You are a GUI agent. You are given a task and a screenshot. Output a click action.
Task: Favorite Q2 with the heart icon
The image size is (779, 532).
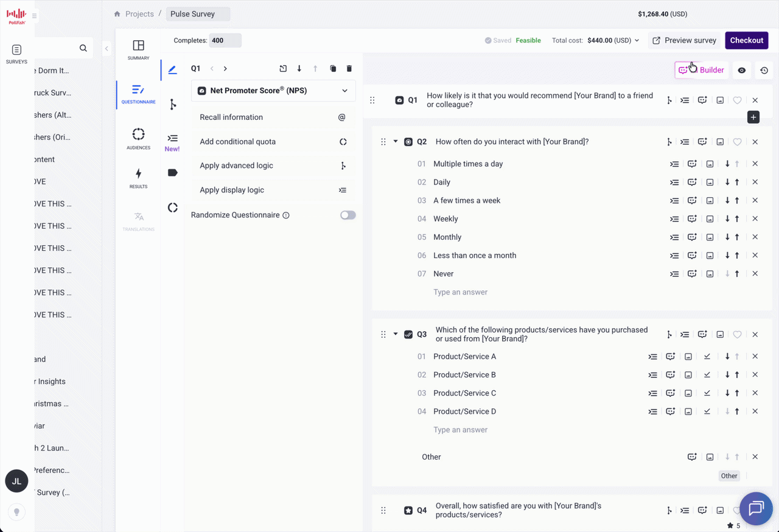pos(737,142)
